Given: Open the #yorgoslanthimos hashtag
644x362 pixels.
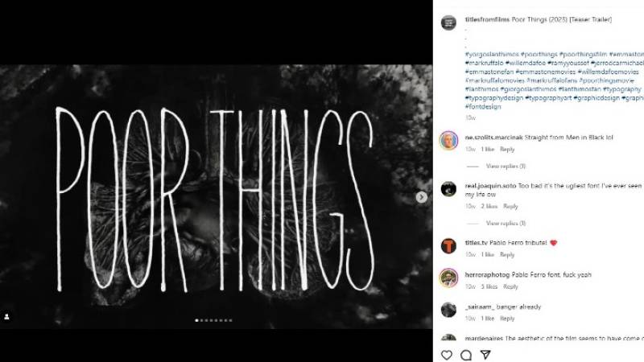Looking at the screenshot, I should (492, 54).
